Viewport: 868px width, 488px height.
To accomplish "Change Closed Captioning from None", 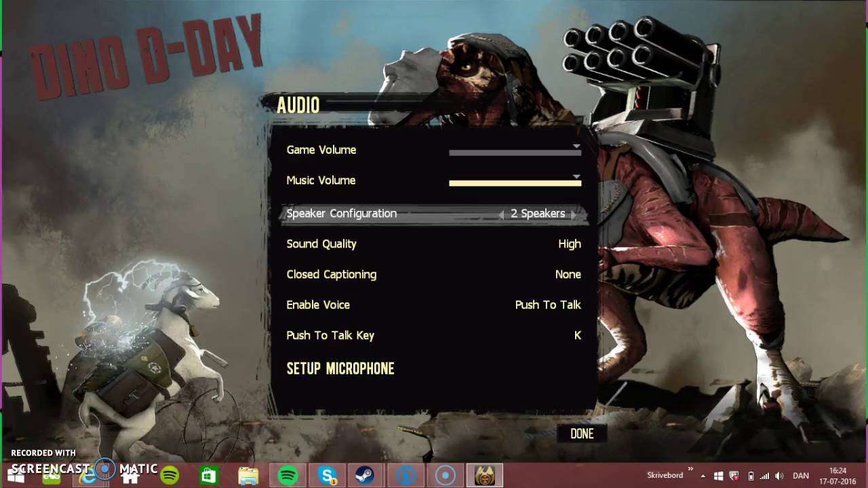I will click(568, 274).
